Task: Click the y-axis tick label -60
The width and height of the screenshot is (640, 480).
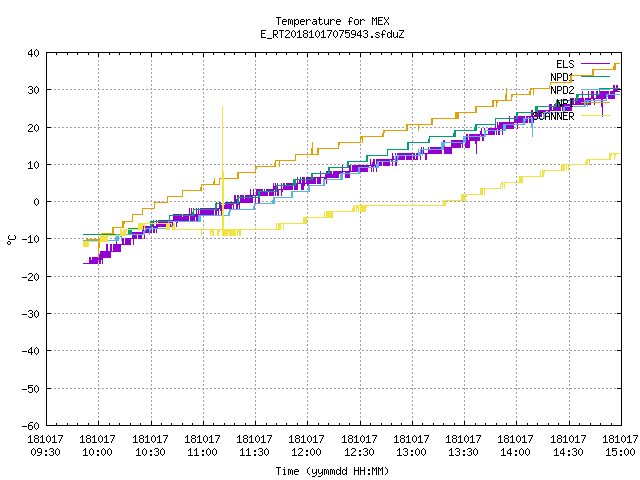Action: [31, 426]
